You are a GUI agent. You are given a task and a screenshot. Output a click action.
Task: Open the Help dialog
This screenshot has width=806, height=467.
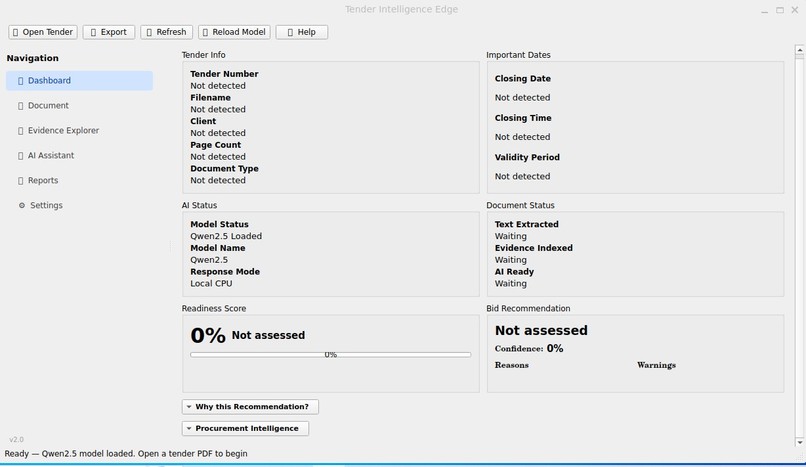[x=302, y=32]
